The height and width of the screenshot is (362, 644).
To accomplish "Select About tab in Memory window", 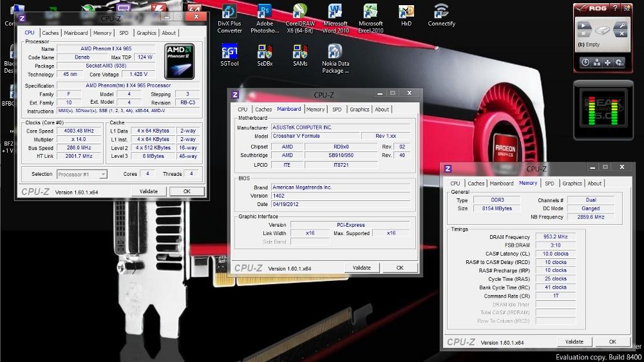I will 594,184.
